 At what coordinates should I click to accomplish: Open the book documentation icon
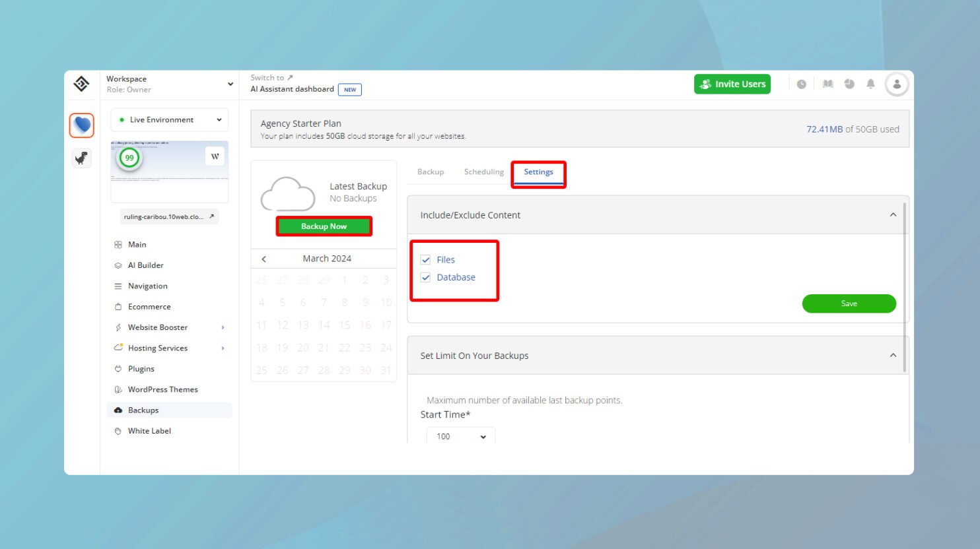click(x=827, y=84)
